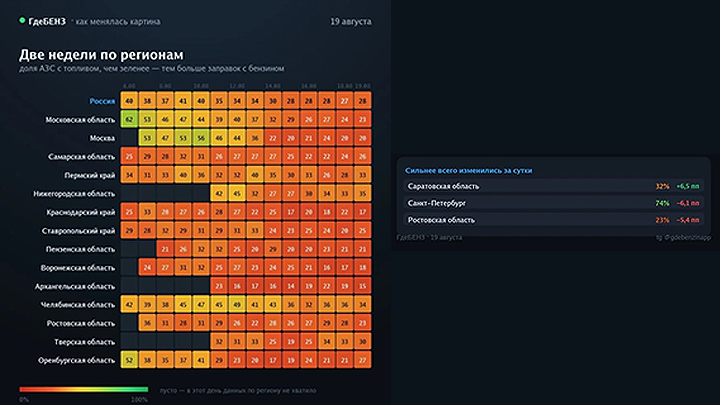Click the 30 cell in Россия row

pos(273,101)
